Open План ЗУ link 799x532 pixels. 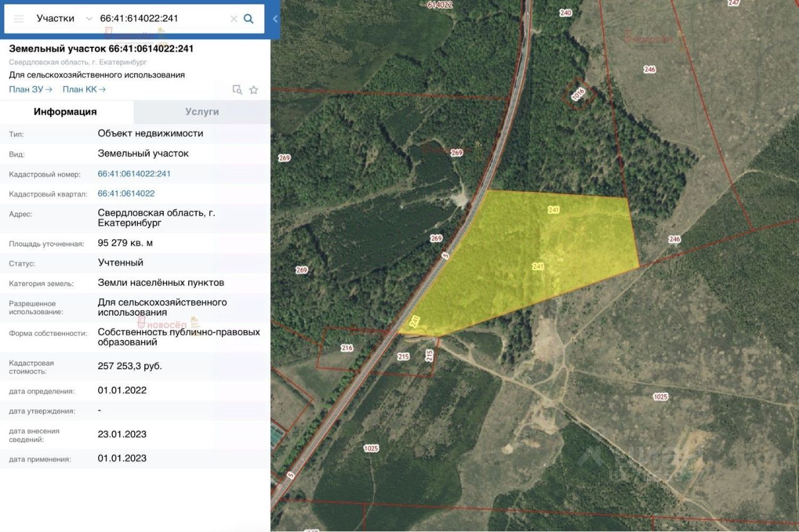tap(31, 89)
